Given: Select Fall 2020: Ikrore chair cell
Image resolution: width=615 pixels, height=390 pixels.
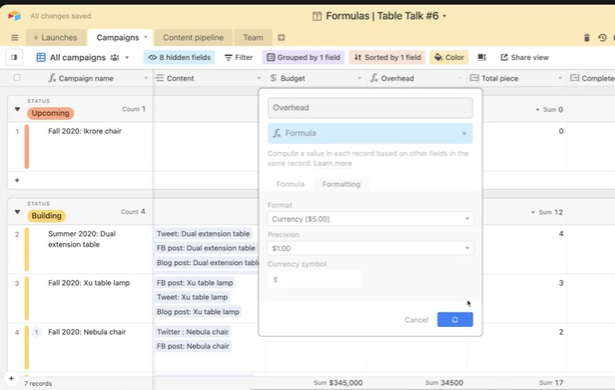Looking at the screenshot, I should tap(85, 131).
